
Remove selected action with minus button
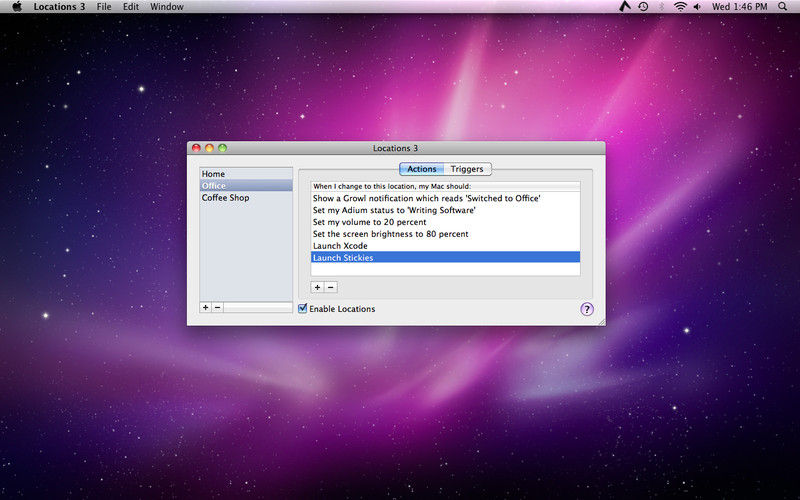(x=331, y=287)
